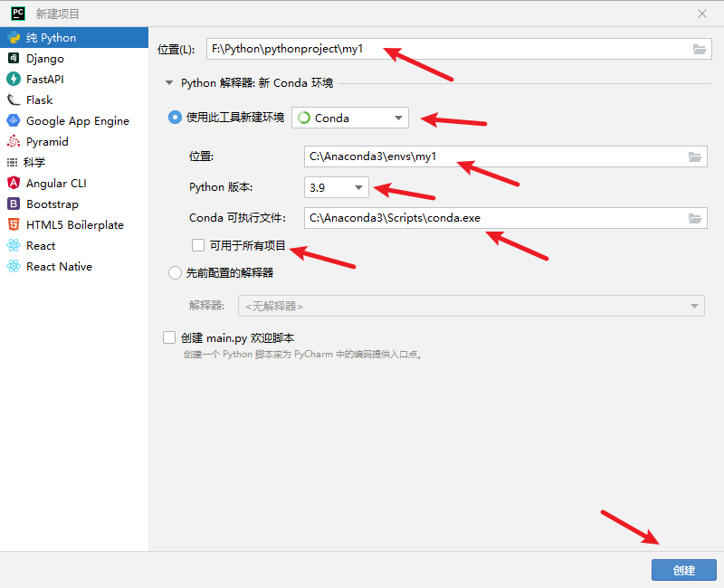The image size is (724, 588).
Task: Edit the project location F:\Python\pythonproject\my1
Action: coord(459,49)
